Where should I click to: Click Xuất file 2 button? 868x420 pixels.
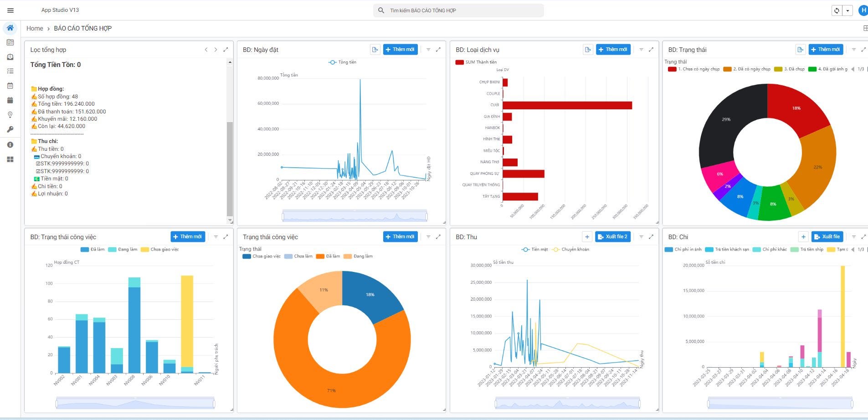click(613, 237)
